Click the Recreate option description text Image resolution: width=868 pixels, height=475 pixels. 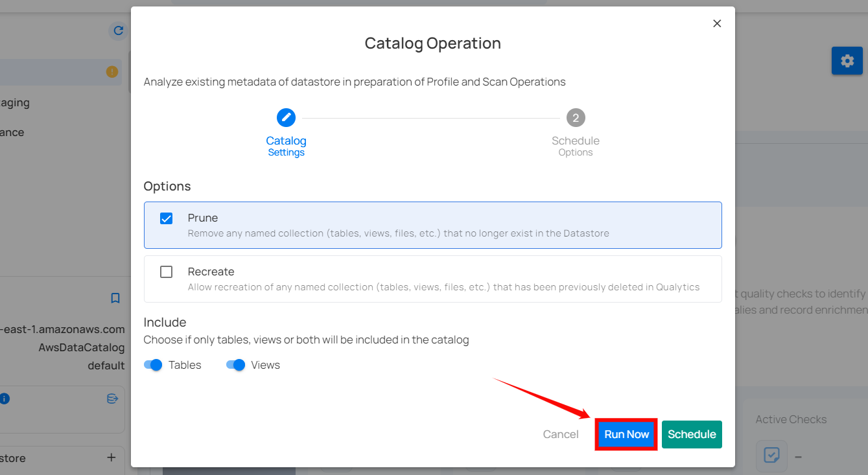coord(443,287)
